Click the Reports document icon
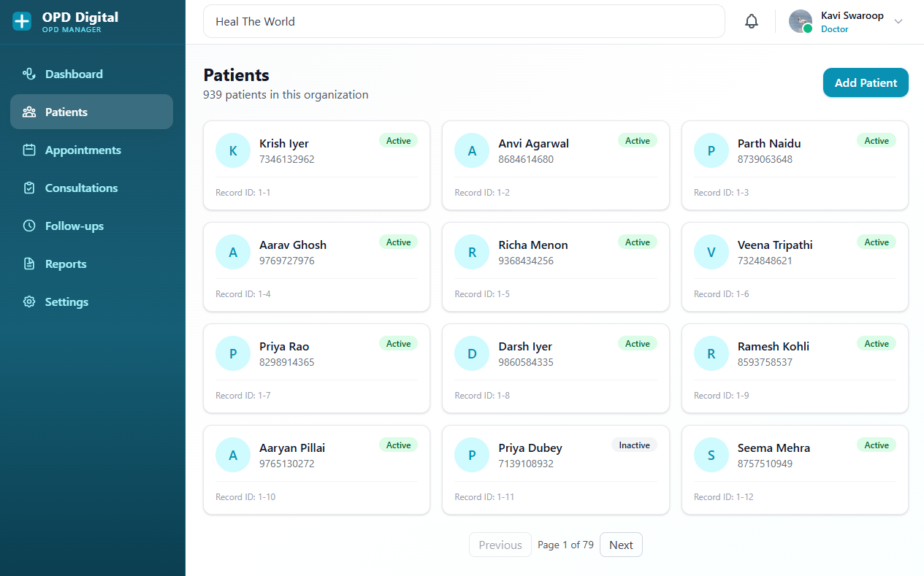The height and width of the screenshot is (576, 924). [29, 264]
